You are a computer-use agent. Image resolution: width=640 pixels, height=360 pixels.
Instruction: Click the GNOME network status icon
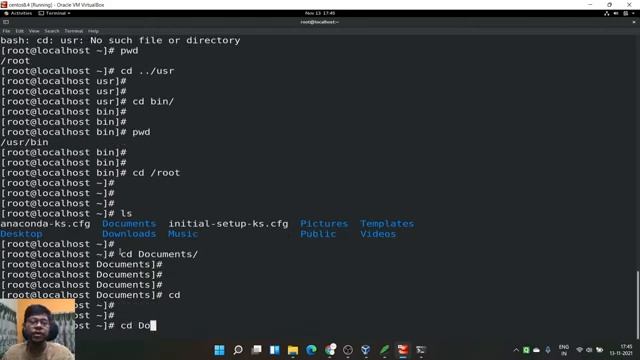pos(607,13)
